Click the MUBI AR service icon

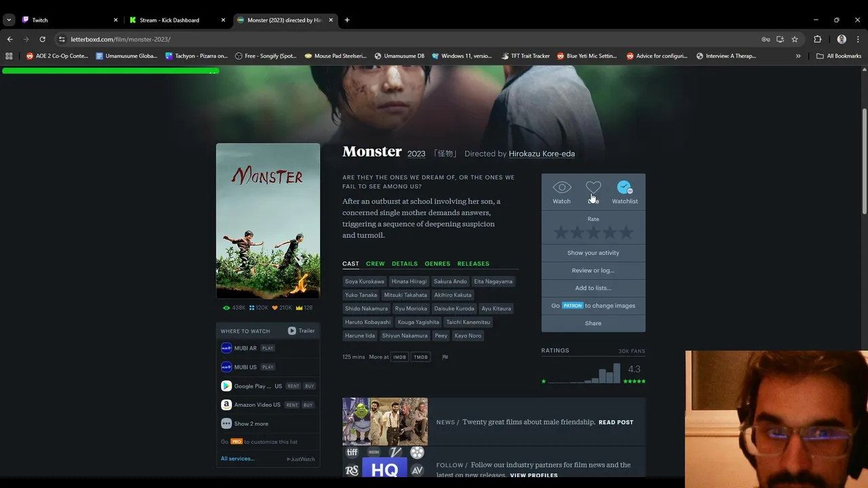click(x=226, y=348)
